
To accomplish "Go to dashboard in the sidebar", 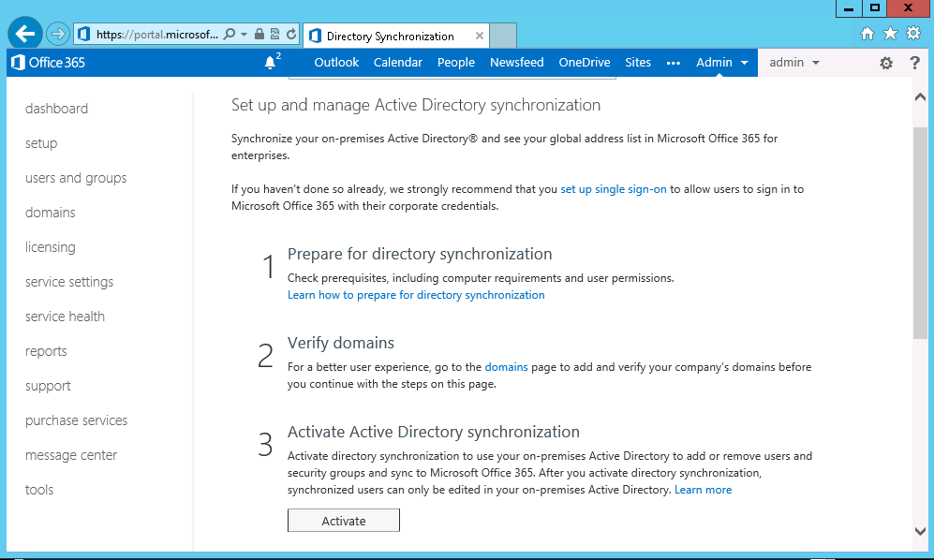I will 56,109.
